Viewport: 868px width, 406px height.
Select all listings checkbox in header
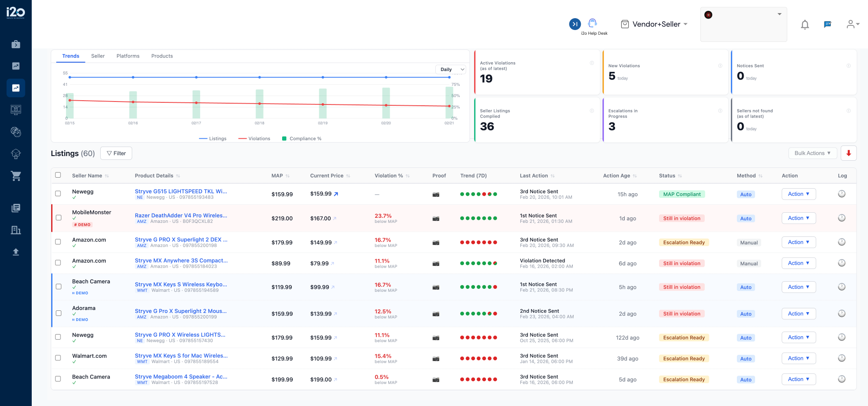pos(58,175)
